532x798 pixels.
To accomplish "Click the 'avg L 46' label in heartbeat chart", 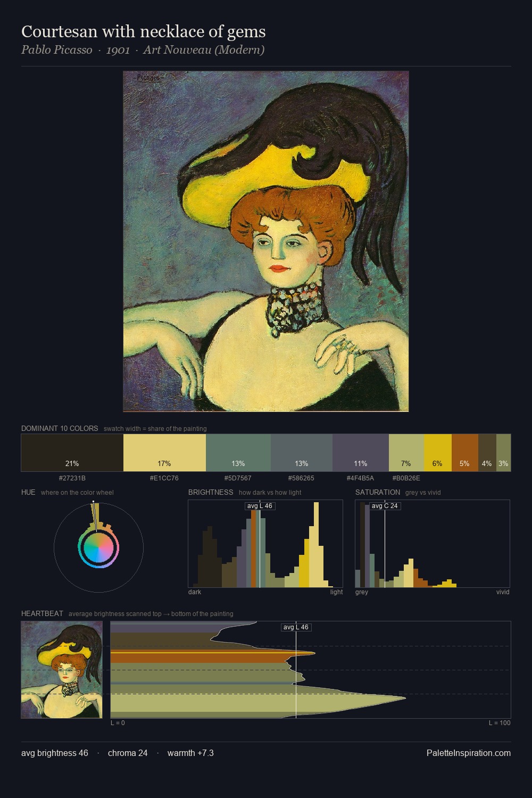I will click(296, 627).
